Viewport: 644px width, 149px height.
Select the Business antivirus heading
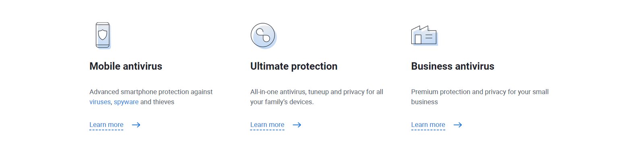(x=452, y=66)
